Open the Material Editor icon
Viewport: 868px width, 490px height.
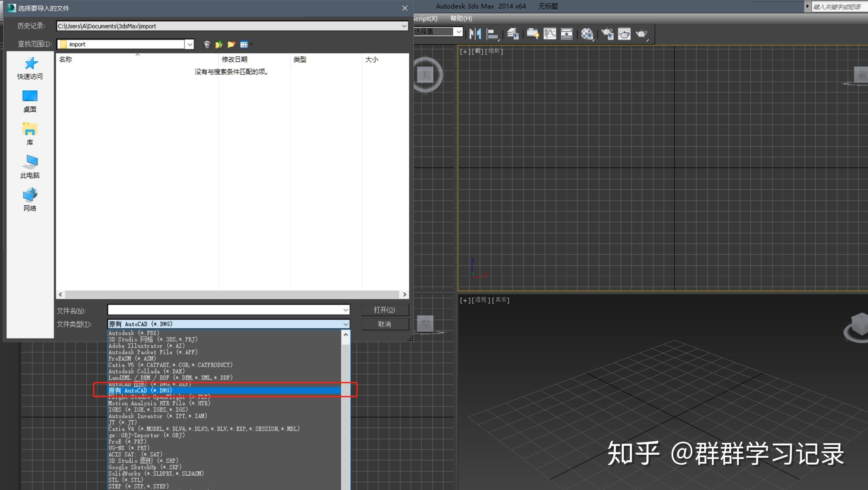click(x=587, y=34)
